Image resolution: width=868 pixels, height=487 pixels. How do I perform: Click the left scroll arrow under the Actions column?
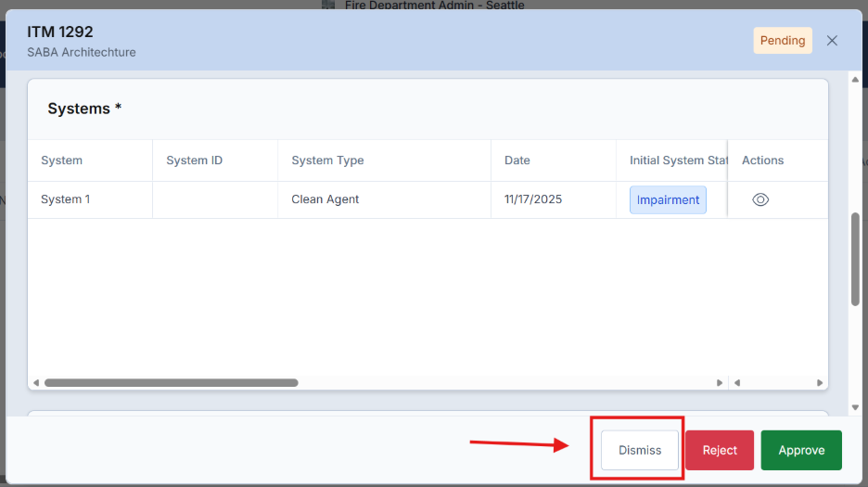[x=737, y=382]
